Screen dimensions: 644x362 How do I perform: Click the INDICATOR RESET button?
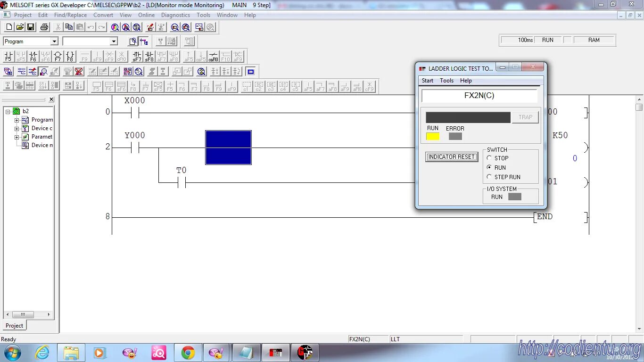click(452, 157)
